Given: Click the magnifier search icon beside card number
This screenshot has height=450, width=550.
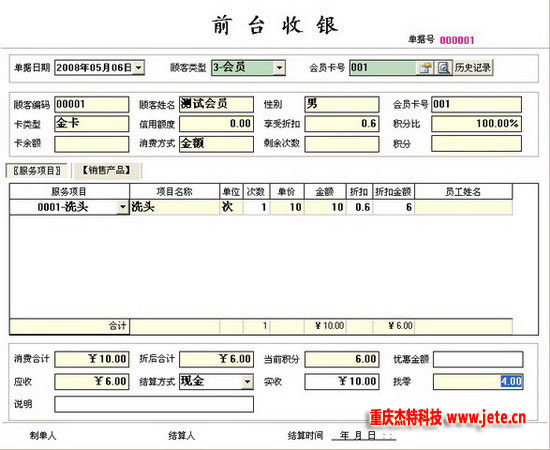Looking at the screenshot, I should (x=443, y=68).
